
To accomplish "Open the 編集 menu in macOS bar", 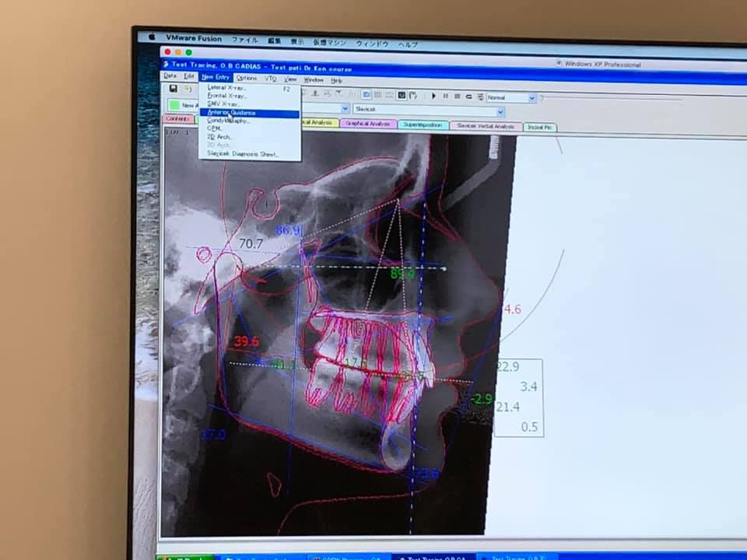I will coord(275,41).
